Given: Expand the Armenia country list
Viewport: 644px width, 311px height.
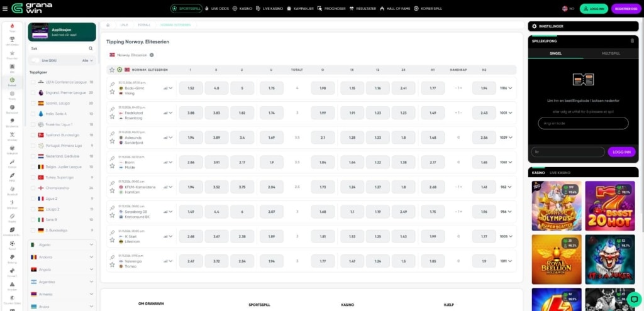Looking at the screenshot, I should pyautogui.click(x=62, y=294).
